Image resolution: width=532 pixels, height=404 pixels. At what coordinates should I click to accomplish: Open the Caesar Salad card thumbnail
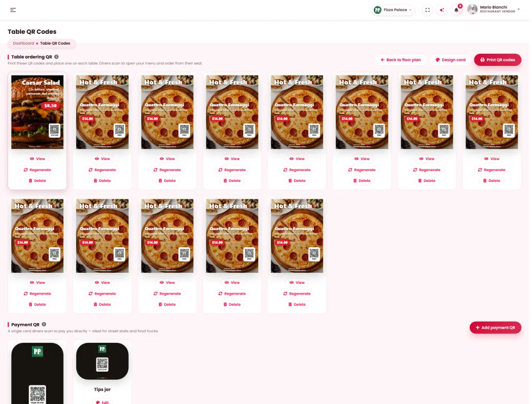point(37,112)
